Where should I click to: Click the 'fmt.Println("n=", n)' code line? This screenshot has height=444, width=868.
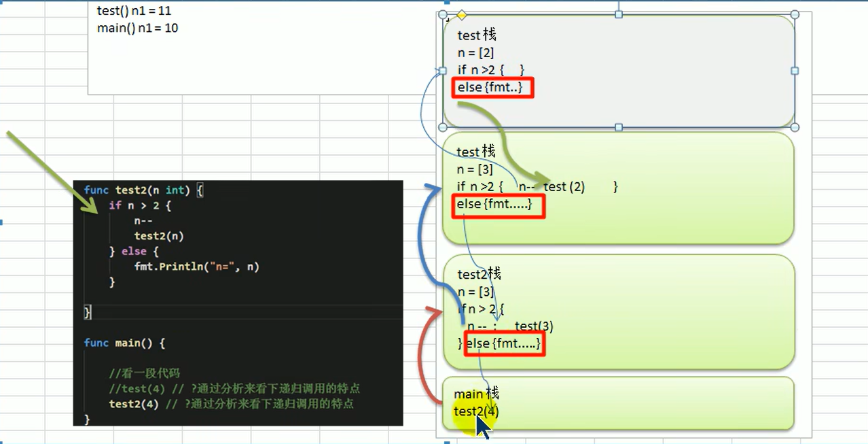(197, 267)
